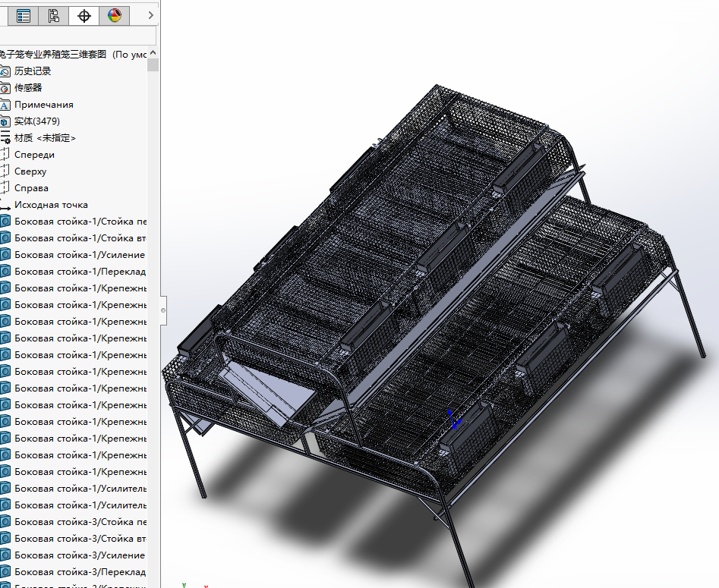Select body Боковая стойка-3/Стойка вт

pyautogui.click(x=80, y=539)
